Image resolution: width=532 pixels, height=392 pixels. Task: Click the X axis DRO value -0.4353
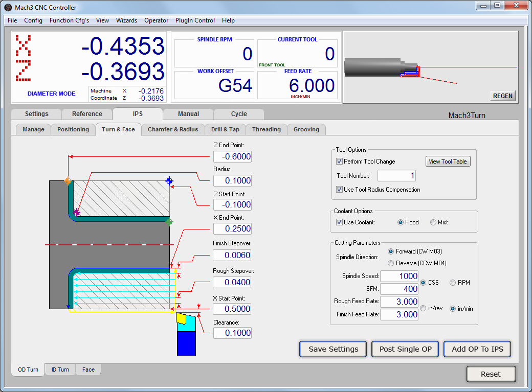(x=123, y=46)
